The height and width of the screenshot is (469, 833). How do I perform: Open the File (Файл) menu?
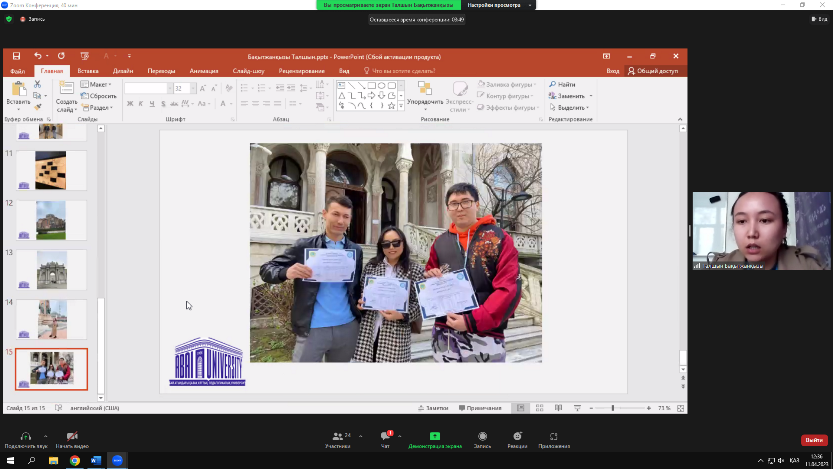pyautogui.click(x=17, y=71)
